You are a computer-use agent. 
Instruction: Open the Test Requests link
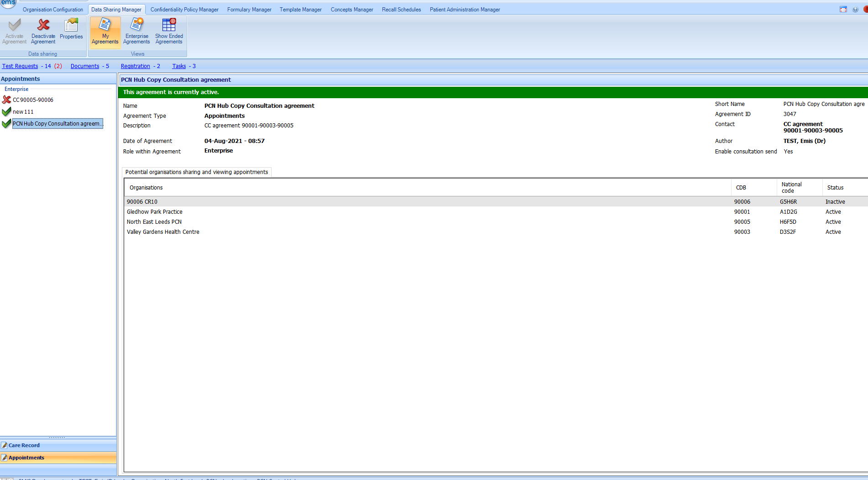20,66
